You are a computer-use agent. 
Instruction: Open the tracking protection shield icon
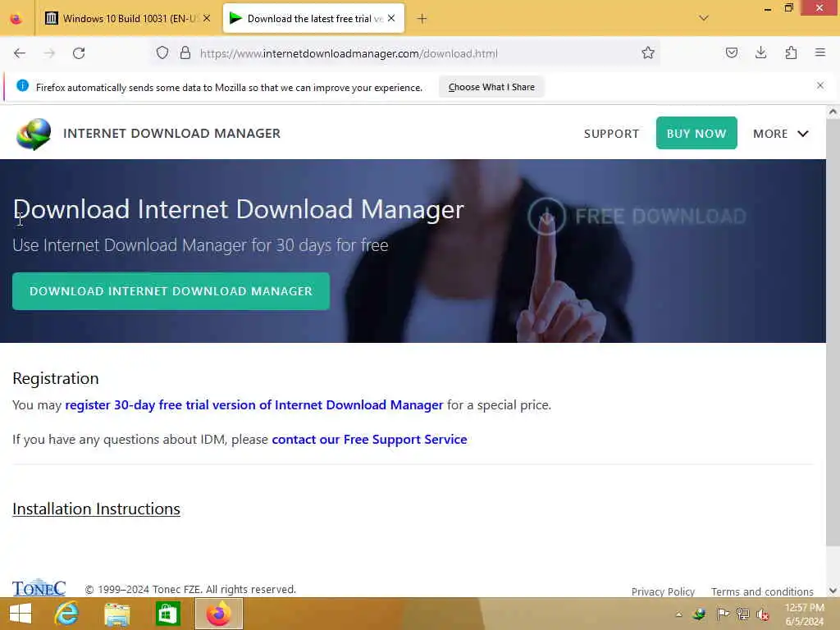[x=162, y=53]
